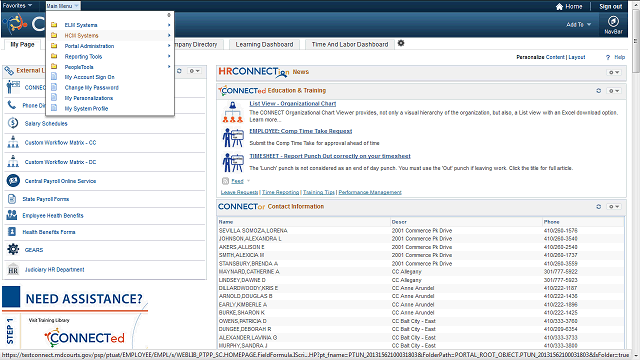640x360 pixels.
Task: Open the tab settings gear icon
Action: click(401, 43)
